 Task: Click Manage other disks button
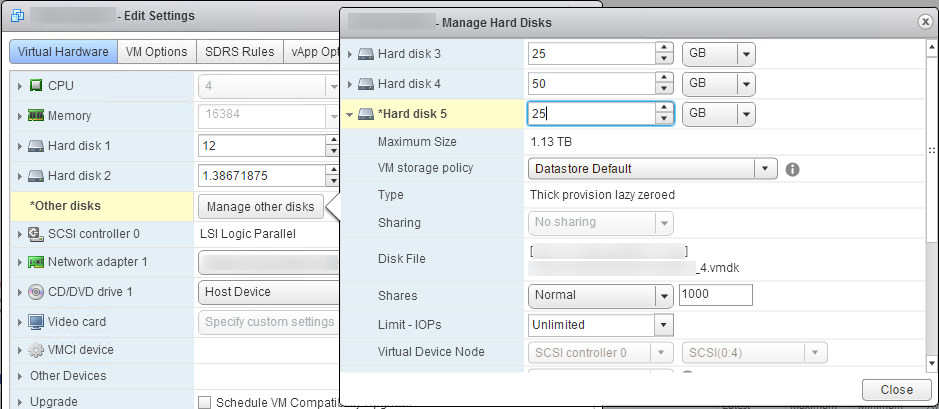261,207
